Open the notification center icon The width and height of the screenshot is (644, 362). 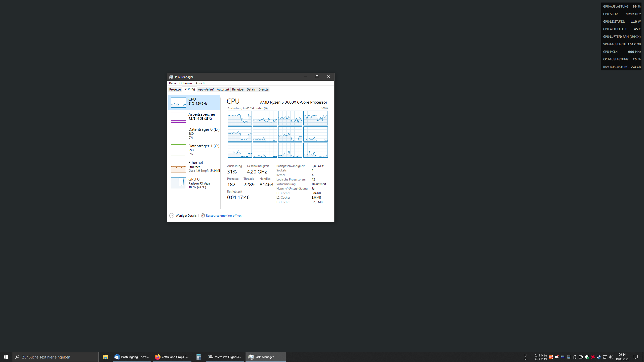point(636,357)
